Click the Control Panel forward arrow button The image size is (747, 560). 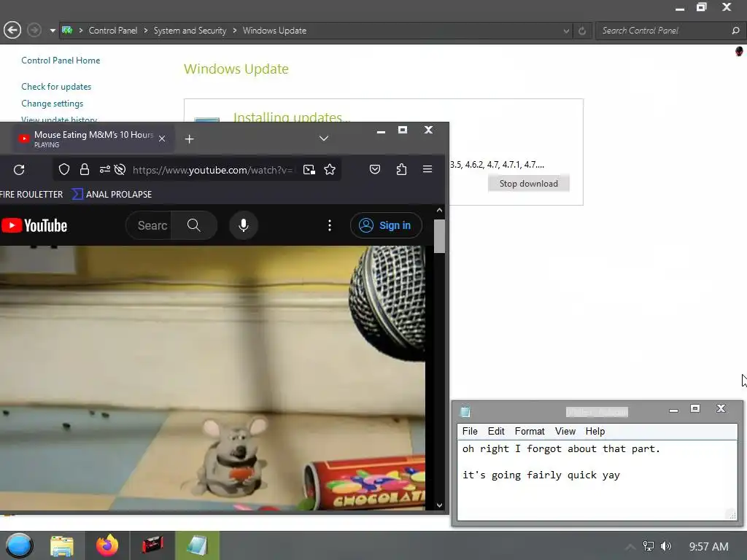(34, 31)
